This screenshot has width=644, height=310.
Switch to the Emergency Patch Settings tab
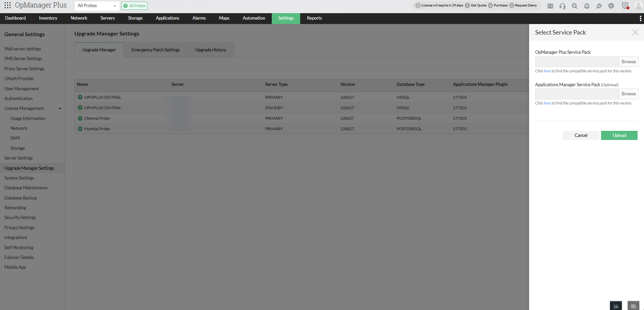[156, 50]
